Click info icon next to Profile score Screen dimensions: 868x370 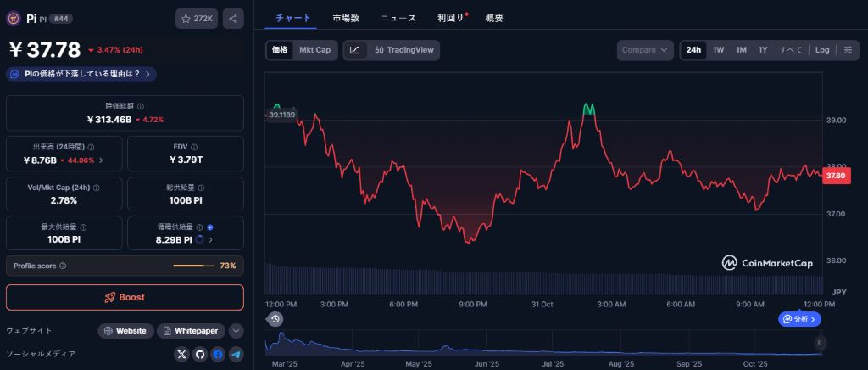(63, 266)
